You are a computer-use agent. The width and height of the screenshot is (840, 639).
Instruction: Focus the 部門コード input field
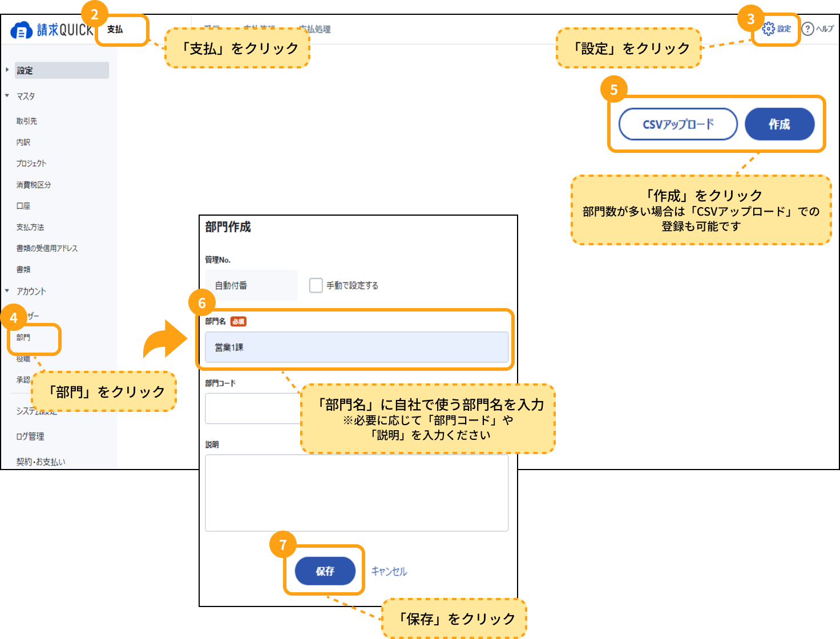251,409
